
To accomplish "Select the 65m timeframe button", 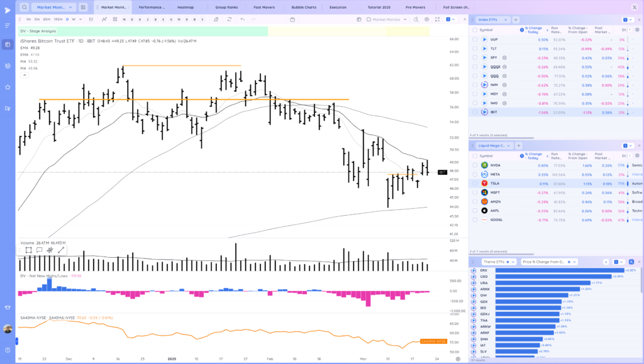I will point(47,19).
